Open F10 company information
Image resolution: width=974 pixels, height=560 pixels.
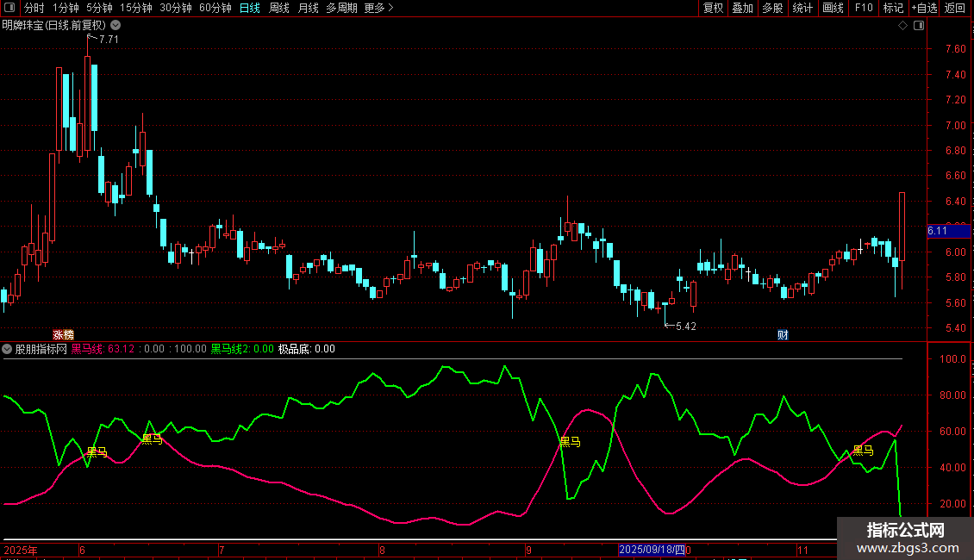pos(864,8)
